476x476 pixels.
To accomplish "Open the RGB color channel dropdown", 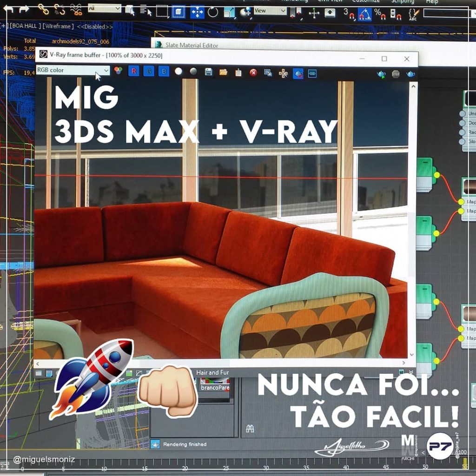I will point(73,70).
